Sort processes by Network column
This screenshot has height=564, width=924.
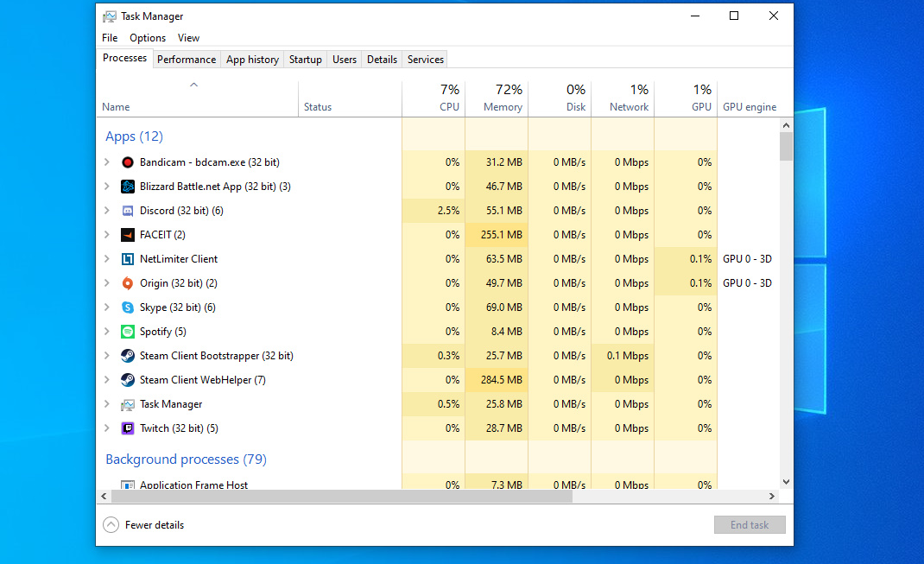point(623,98)
